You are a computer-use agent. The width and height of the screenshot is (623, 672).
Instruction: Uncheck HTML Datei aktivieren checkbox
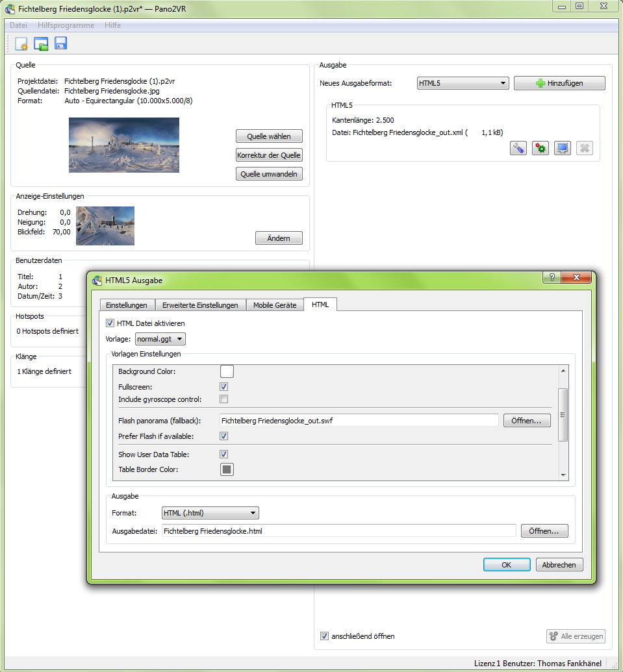pyautogui.click(x=110, y=323)
